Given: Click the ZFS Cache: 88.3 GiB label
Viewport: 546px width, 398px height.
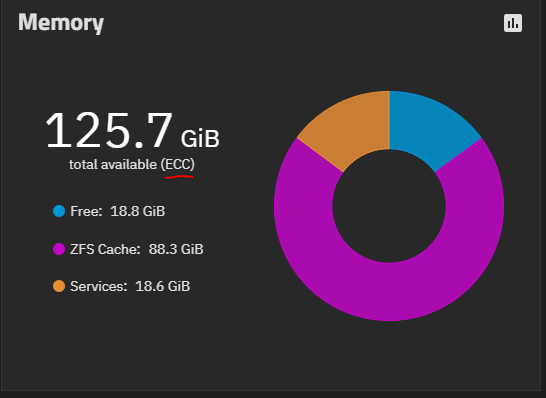Looking at the screenshot, I should 136,249.
